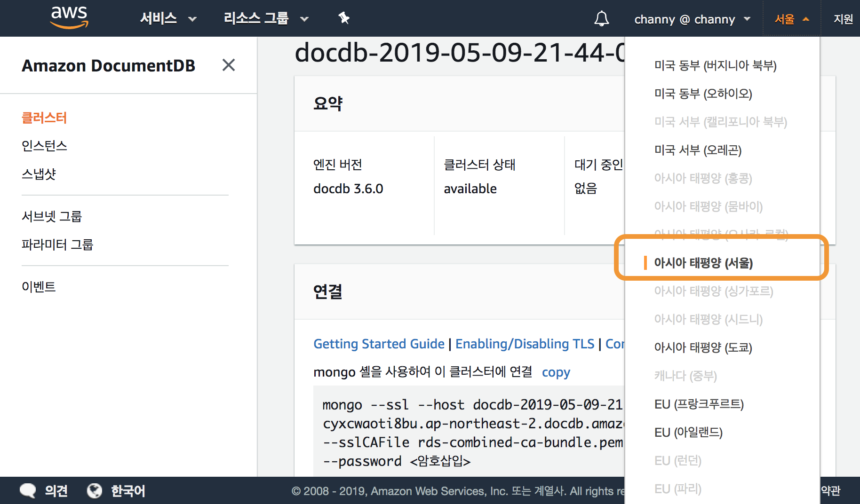
Task: Open the Enabling/Disabling TLS link
Action: pos(525,344)
